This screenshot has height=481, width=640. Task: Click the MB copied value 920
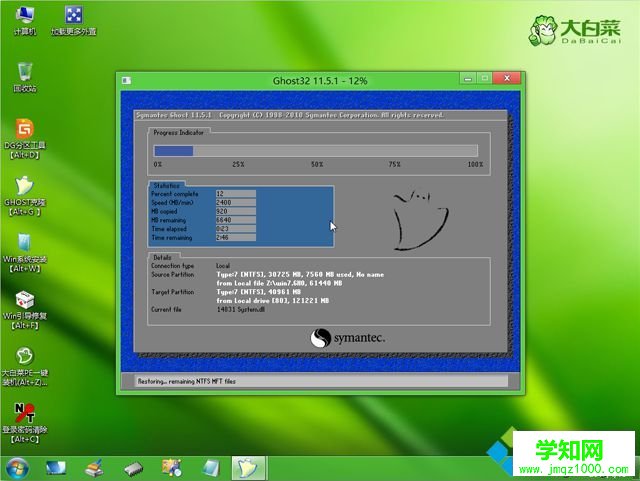coord(236,211)
